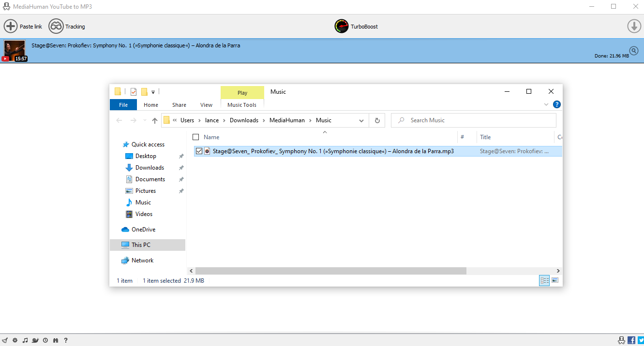Image resolution: width=644 pixels, height=346 pixels.
Task: Open Explorer help blue question icon
Action: 557,104
